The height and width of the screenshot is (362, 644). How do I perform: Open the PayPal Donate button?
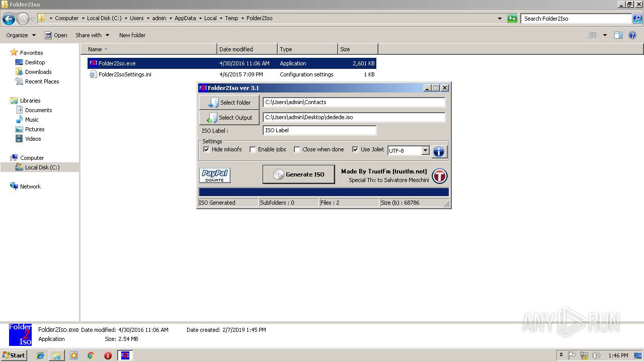215,175
